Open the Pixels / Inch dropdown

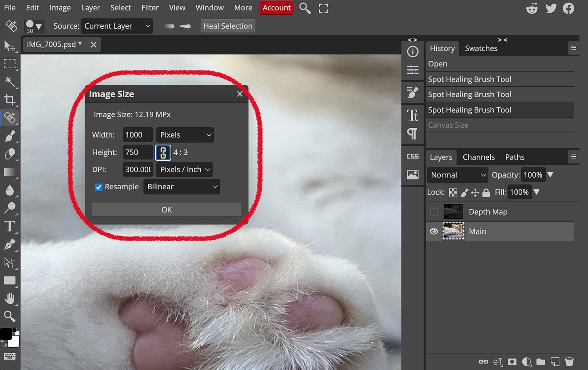click(185, 170)
